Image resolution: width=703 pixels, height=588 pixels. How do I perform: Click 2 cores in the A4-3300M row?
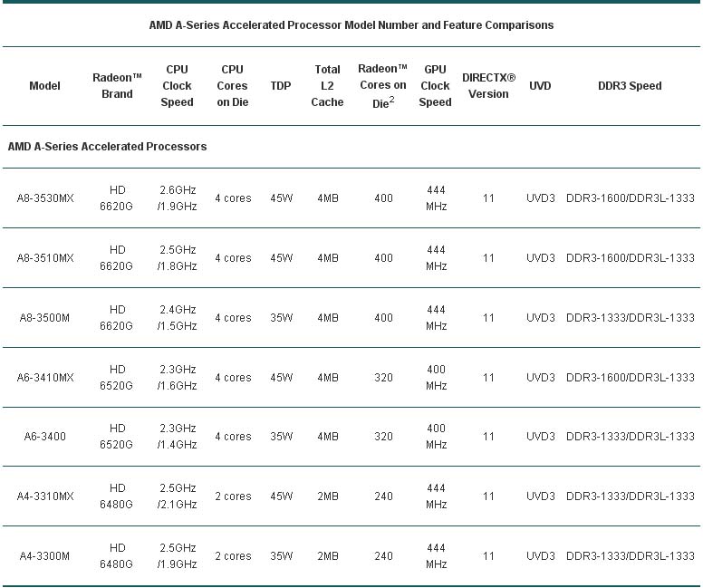pyautogui.click(x=233, y=555)
